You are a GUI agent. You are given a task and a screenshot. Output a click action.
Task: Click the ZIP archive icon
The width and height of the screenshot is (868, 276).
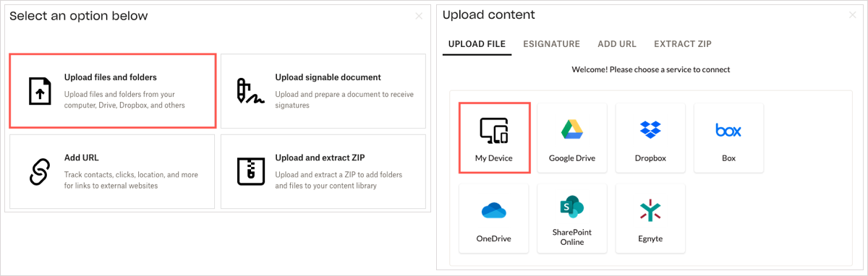pyautogui.click(x=251, y=171)
